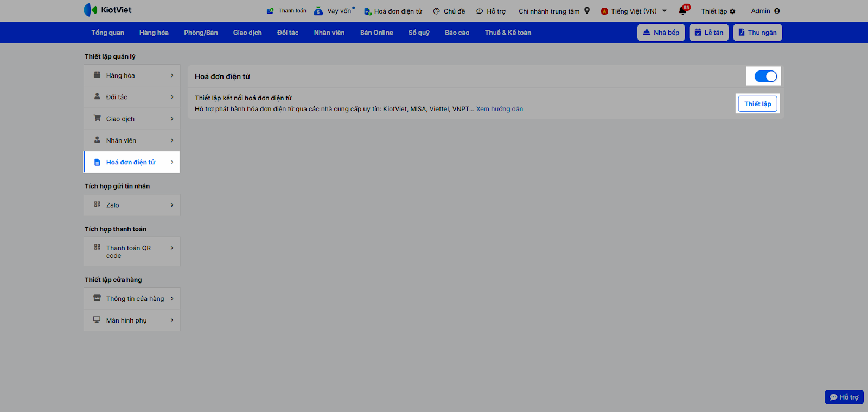Expand the Đối tác sidebar chevron
The height and width of the screenshot is (412, 868).
point(172,97)
